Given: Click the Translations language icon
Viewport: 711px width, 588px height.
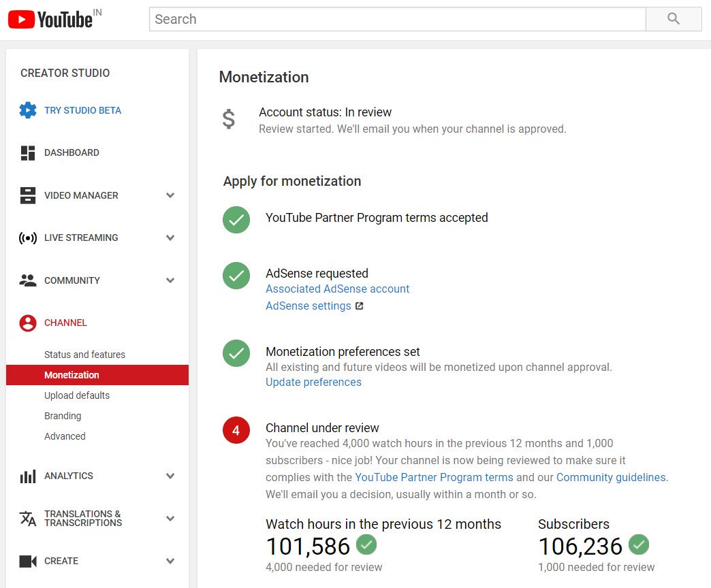Looking at the screenshot, I should click(x=28, y=519).
